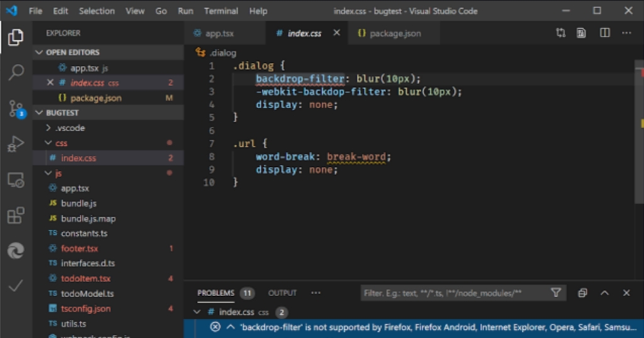Screen dimensions: 644x338
Task: Open package.json from Open Editors list
Action: (108, 97)
